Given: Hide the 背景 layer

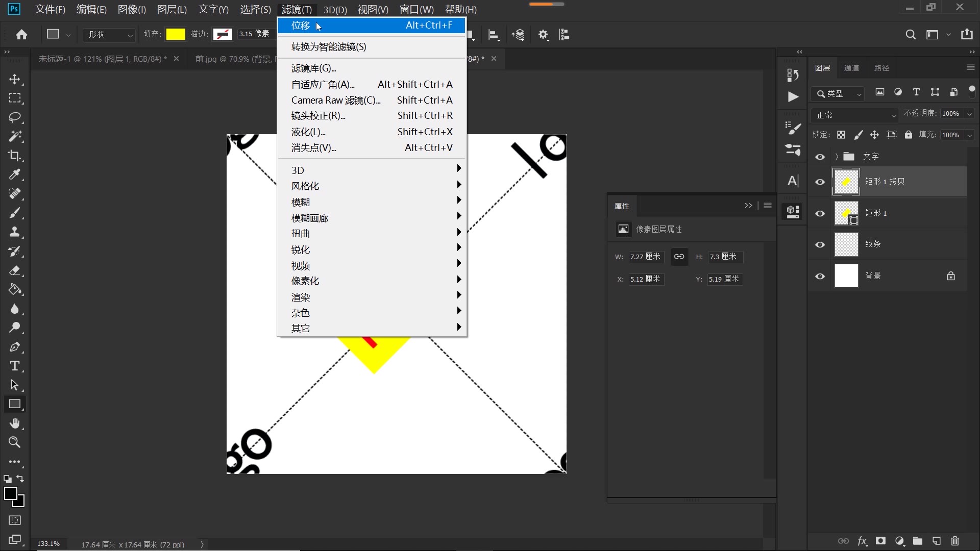Looking at the screenshot, I should coord(820,275).
